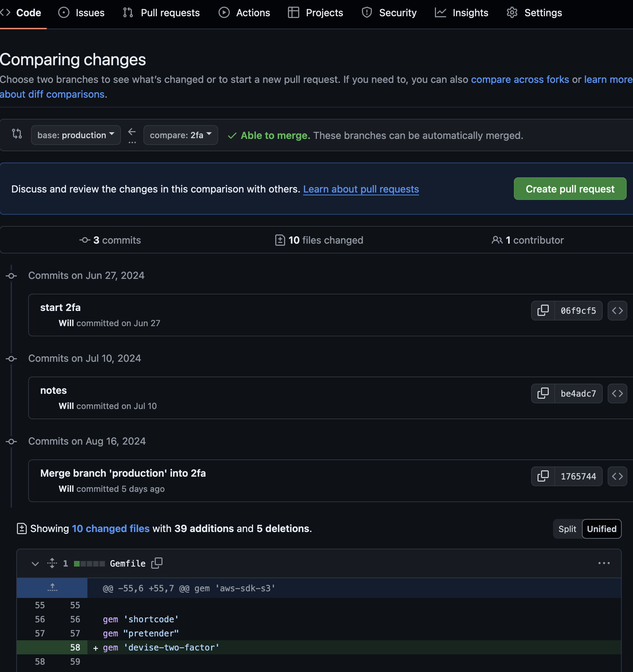The width and height of the screenshot is (633, 672).
Task: Copy full SHA for commit 1765744
Action: [543, 476]
